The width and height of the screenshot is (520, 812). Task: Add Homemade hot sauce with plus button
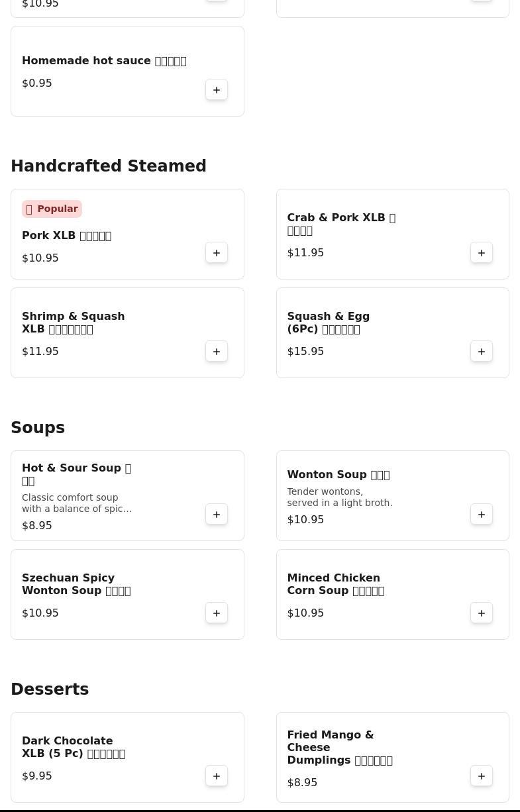coord(217,90)
